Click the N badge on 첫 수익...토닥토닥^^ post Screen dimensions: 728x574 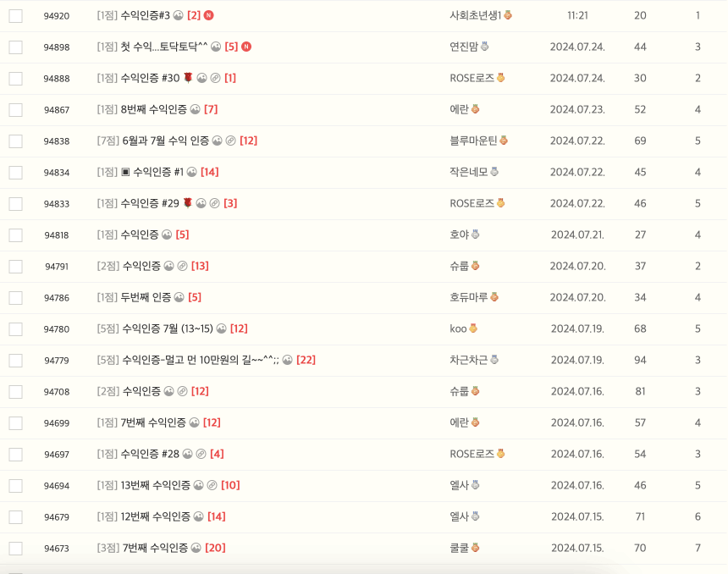pos(245,47)
